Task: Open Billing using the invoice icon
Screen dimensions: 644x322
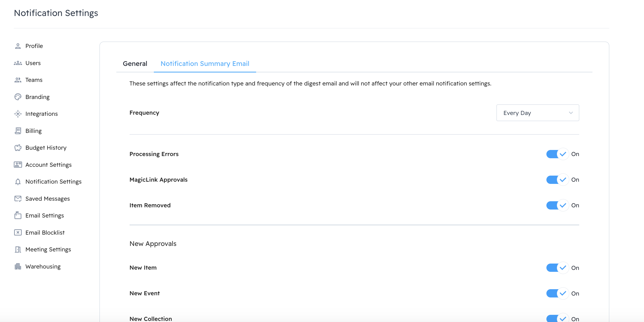Action: (18, 131)
